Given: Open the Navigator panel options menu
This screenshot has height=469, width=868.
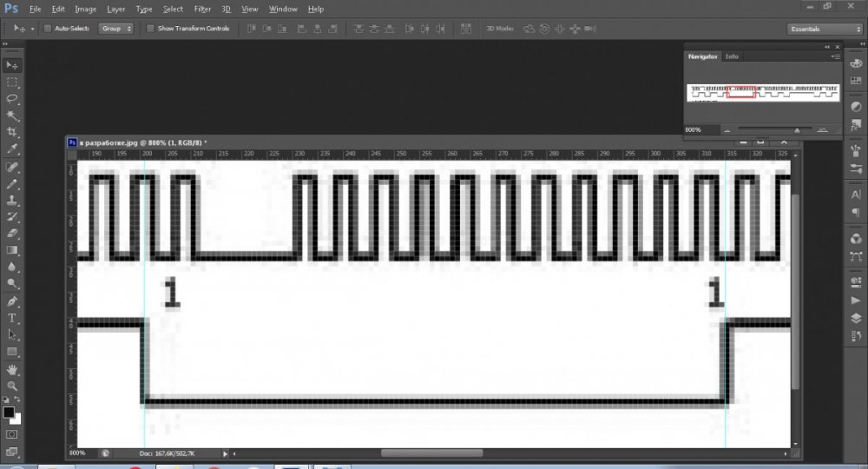Looking at the screenshot, I should pyautogui.click(x=835, y=56).
